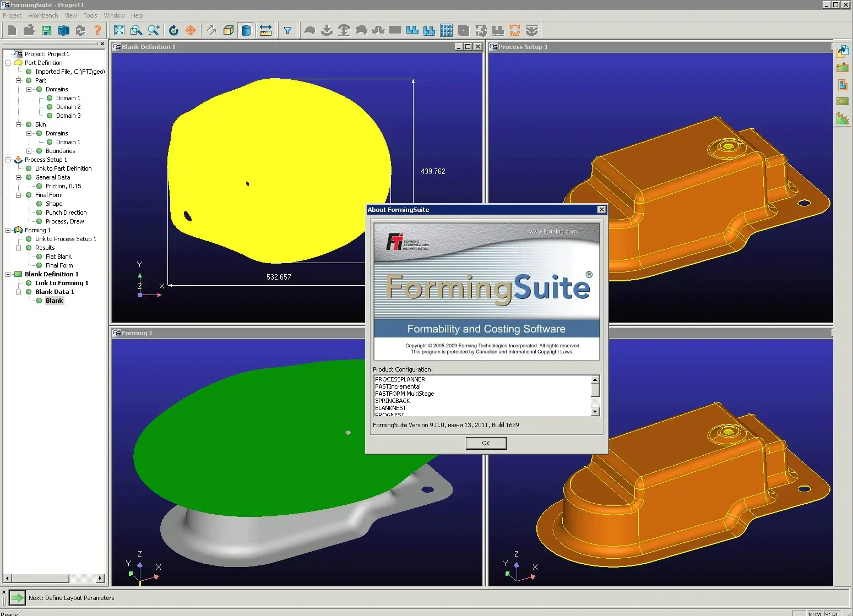
Task: Open the Help menu
Action: point(137,15)
